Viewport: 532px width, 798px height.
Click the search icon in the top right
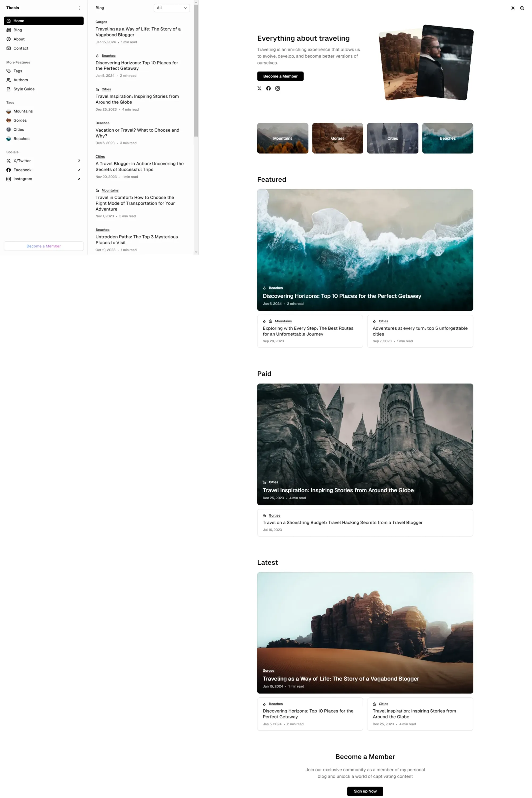tap(521, 8)
